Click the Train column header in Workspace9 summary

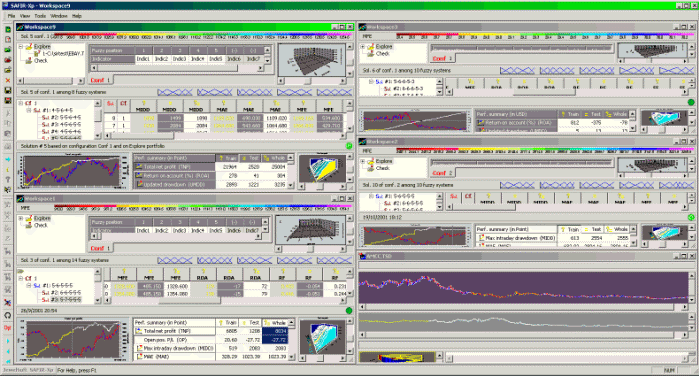227,158
